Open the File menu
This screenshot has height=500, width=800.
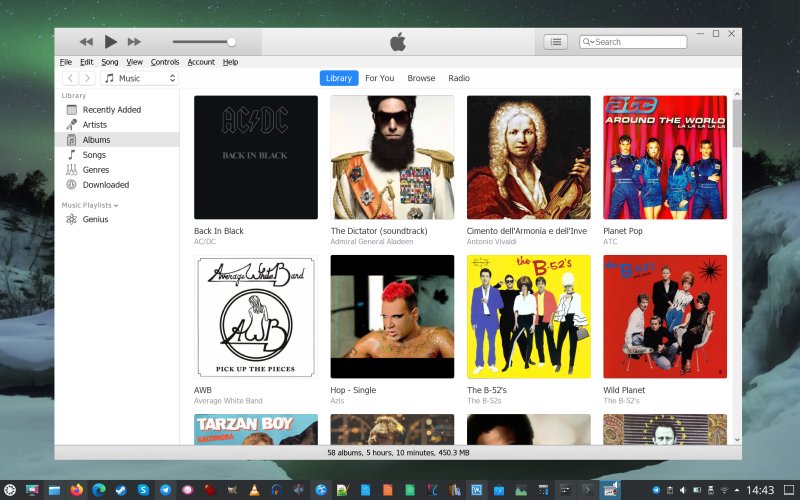66,62
